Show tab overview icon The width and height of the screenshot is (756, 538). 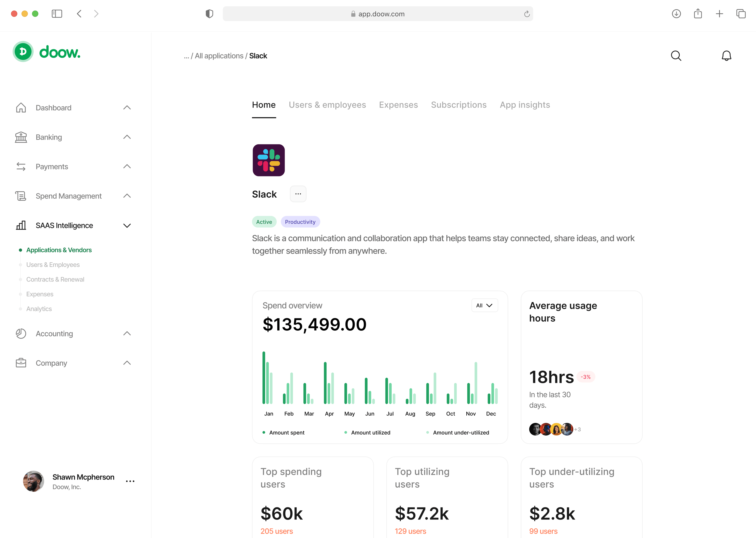(741, 14)
